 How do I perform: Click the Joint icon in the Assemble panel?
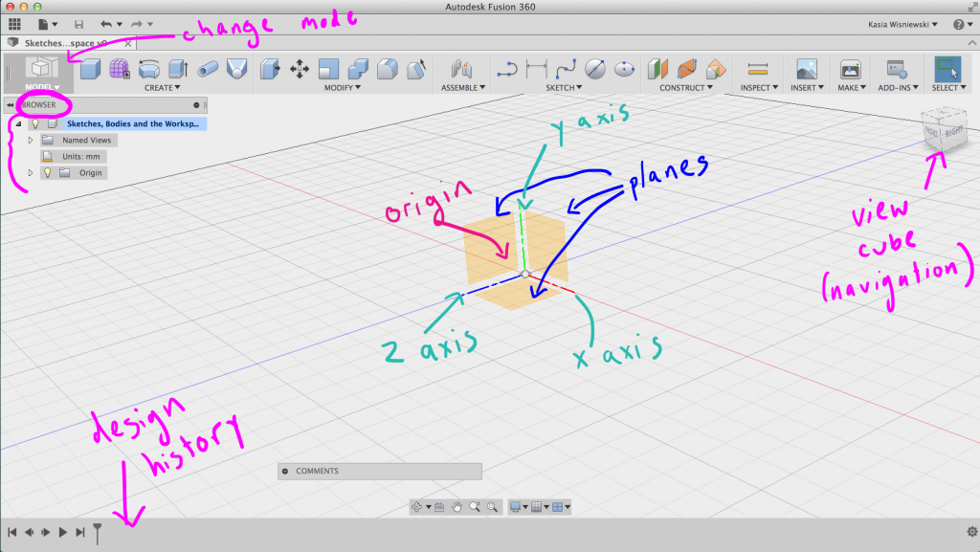(x=462, y=69)
